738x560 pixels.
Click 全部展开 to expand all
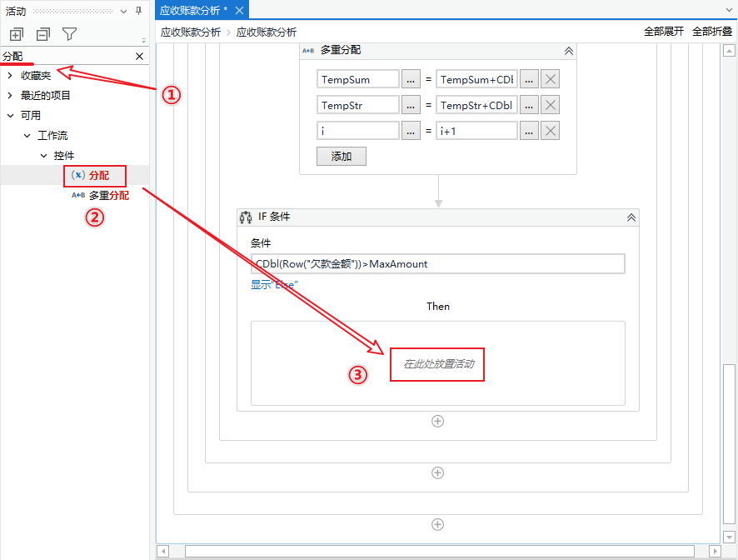click(663, 32)
